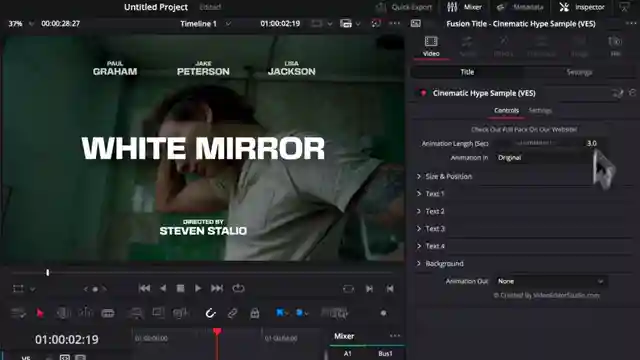Play in reverse button
The width and height of the screenshot is (640, 360).
coord(163,289)
